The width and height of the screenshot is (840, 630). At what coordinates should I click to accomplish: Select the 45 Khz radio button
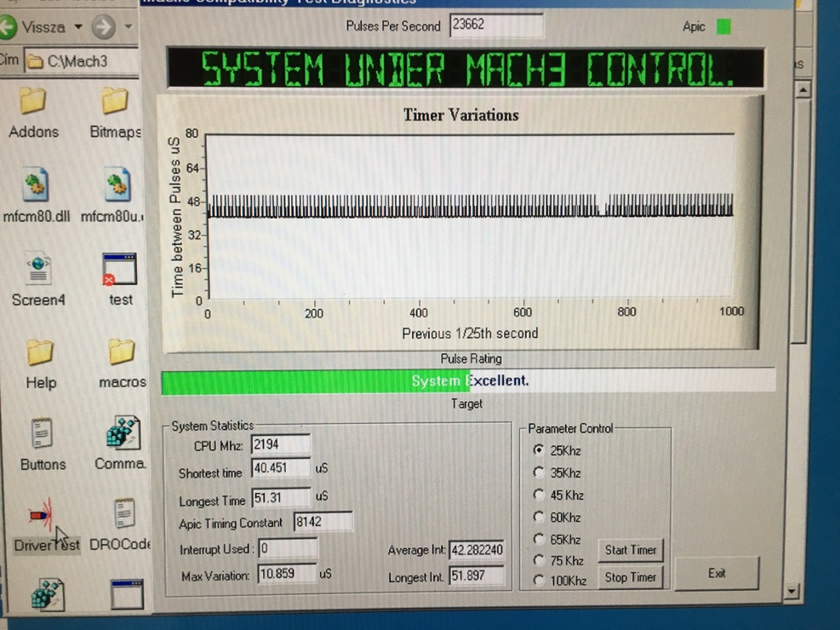click(538, 495)
